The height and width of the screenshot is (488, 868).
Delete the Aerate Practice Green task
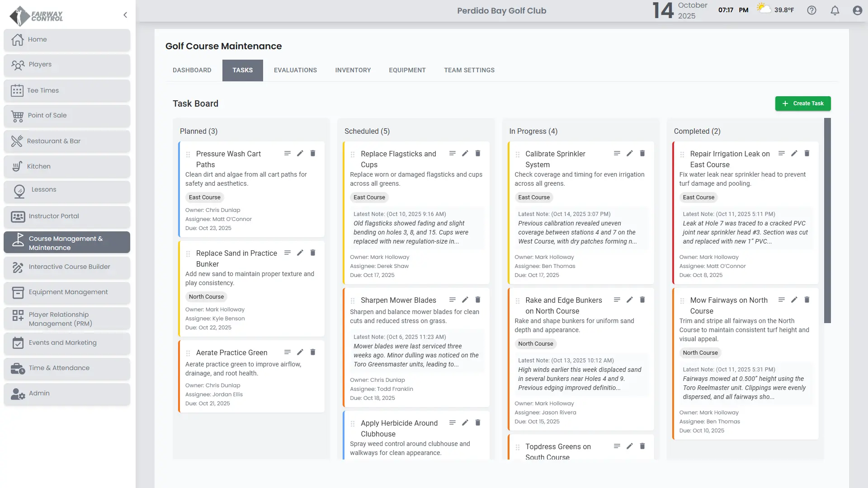click(312, 352)
